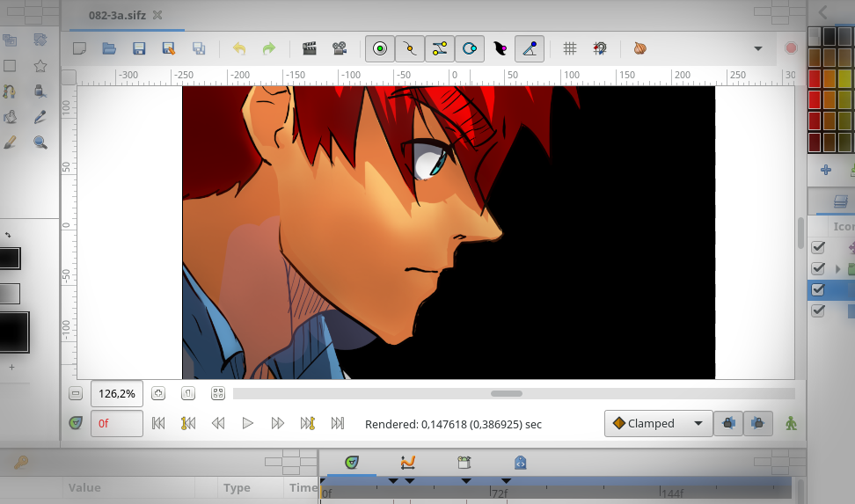855x504 pixels.
Task: Toggle the lock past keyframe button
Action: 728,423
